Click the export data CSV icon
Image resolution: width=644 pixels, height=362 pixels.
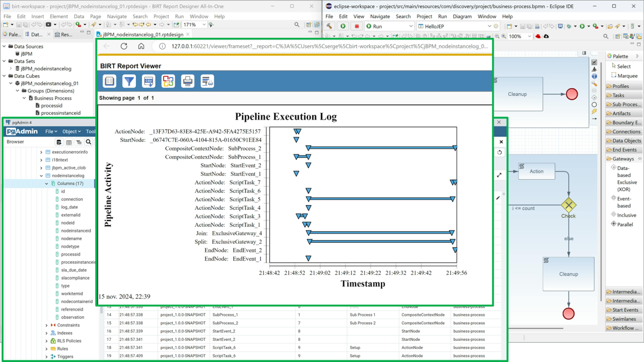point(148,81)
